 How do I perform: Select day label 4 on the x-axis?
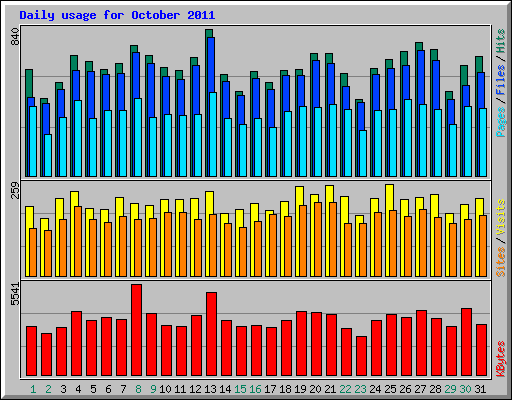click(78, 389)
